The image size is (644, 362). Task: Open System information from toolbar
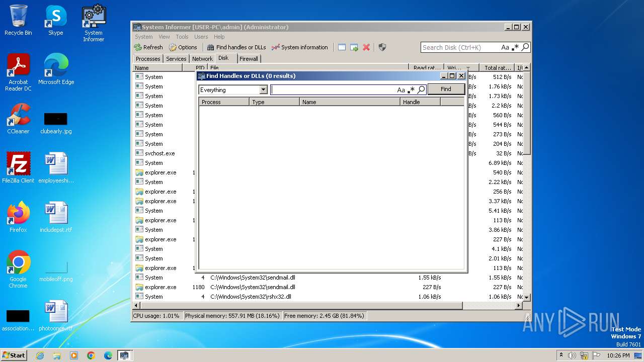(299, 47)
